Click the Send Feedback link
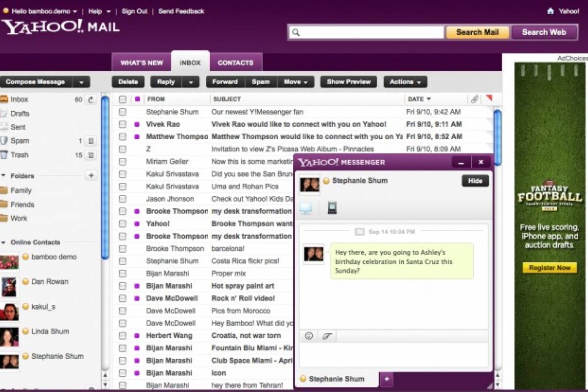588x392 pixels. (181, 11)
